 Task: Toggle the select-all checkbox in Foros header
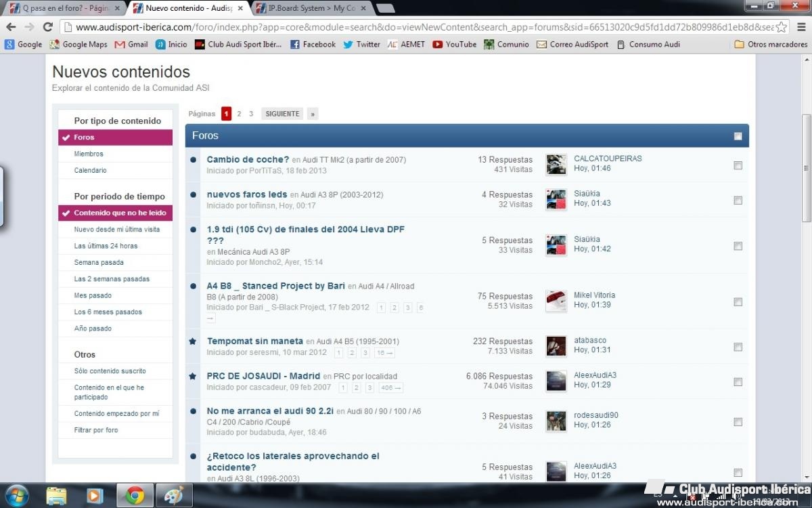click(738, 136)
